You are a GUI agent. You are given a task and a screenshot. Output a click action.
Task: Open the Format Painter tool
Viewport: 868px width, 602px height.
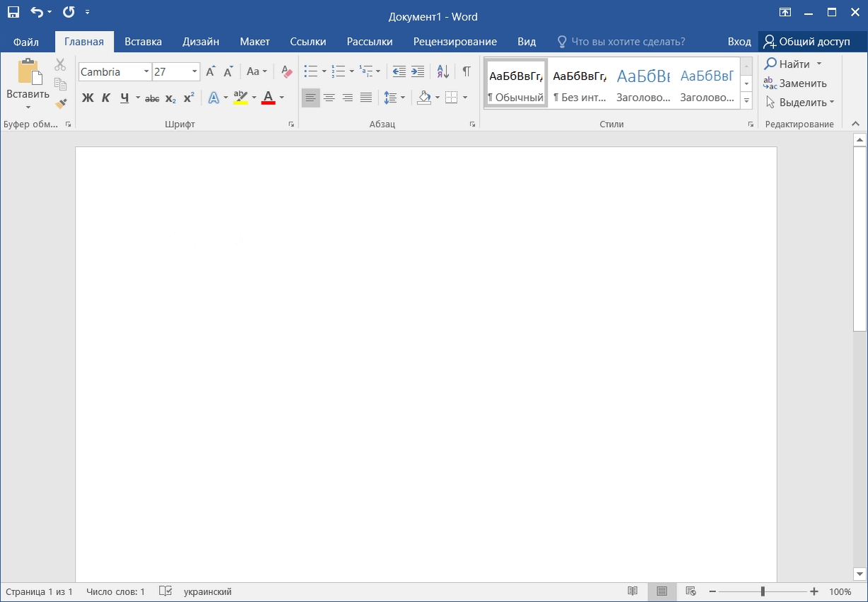61,102
